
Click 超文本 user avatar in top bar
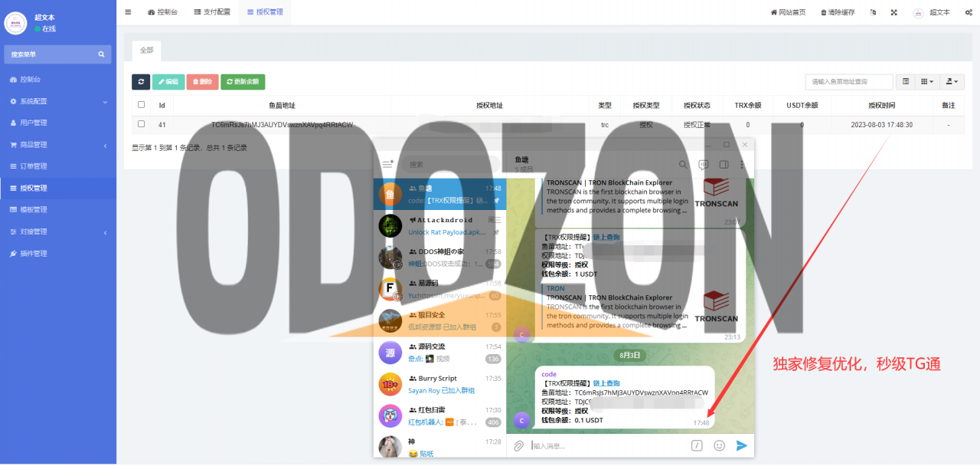coord(918,12)
